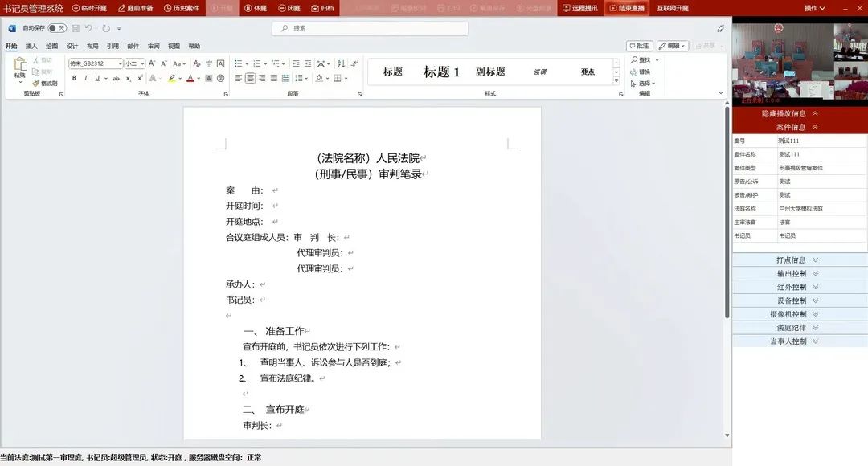Expand the 打点信息 panel section
This screenshot has width=868, height=466.
click(x=796, y=260)
